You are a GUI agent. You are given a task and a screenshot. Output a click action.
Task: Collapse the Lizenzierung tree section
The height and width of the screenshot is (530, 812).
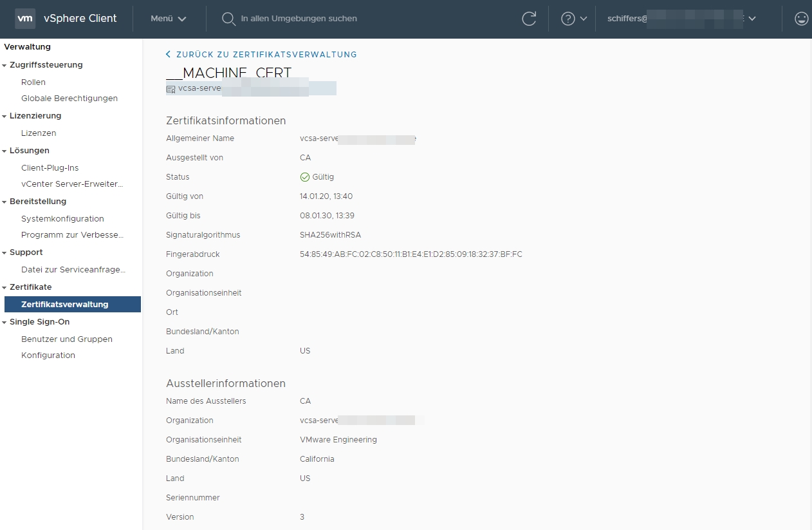click(x=5, y=116)
